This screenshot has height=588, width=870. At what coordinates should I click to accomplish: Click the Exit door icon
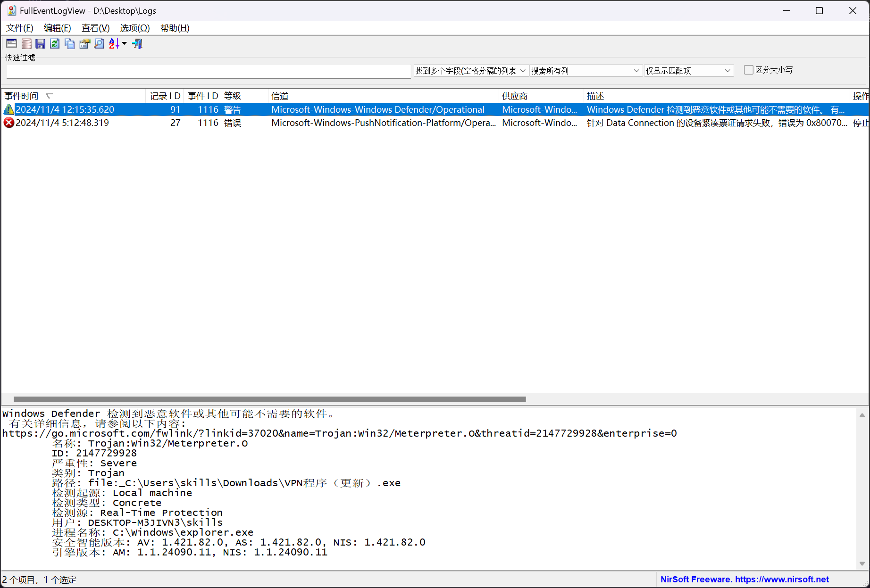pyautogui.click(x=137, y=44)
